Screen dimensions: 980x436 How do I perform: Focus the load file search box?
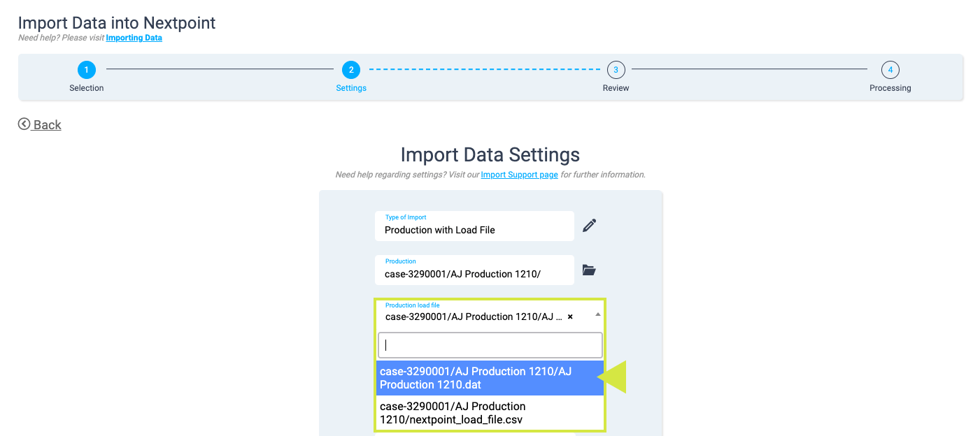click(490, 345)
